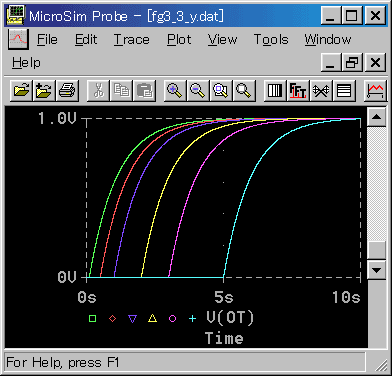Restore the inner document window

pos(353,62)
